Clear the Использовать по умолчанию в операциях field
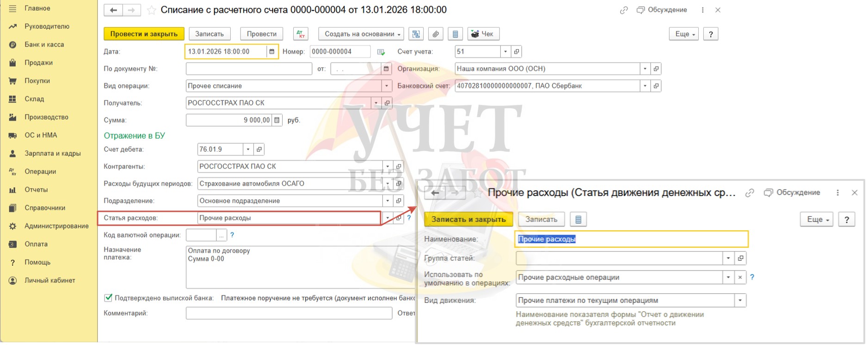This screenshot has height=345, width=868. point(740,277)
